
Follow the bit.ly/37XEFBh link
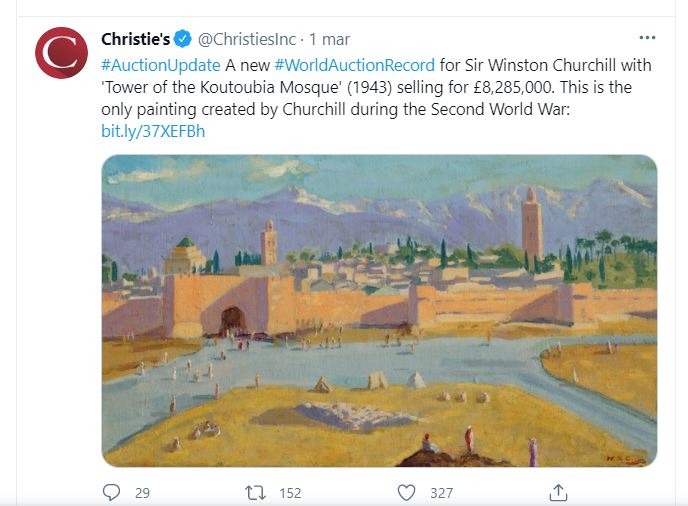click(153, 131)
